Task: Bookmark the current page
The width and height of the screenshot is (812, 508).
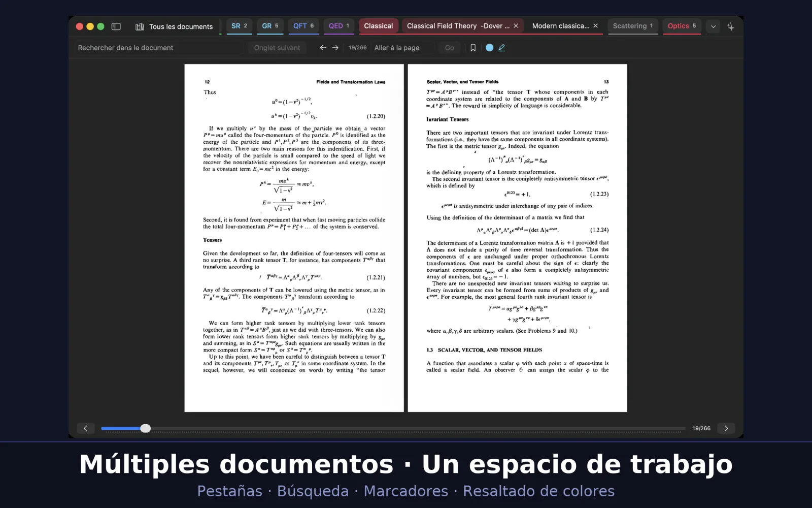Action: pos(473,48)
